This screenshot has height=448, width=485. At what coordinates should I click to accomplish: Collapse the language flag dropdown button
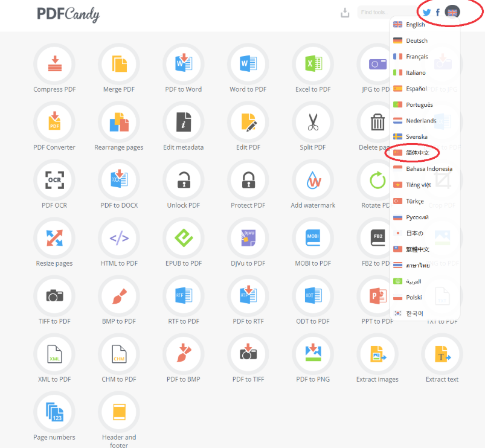point(452,12)
